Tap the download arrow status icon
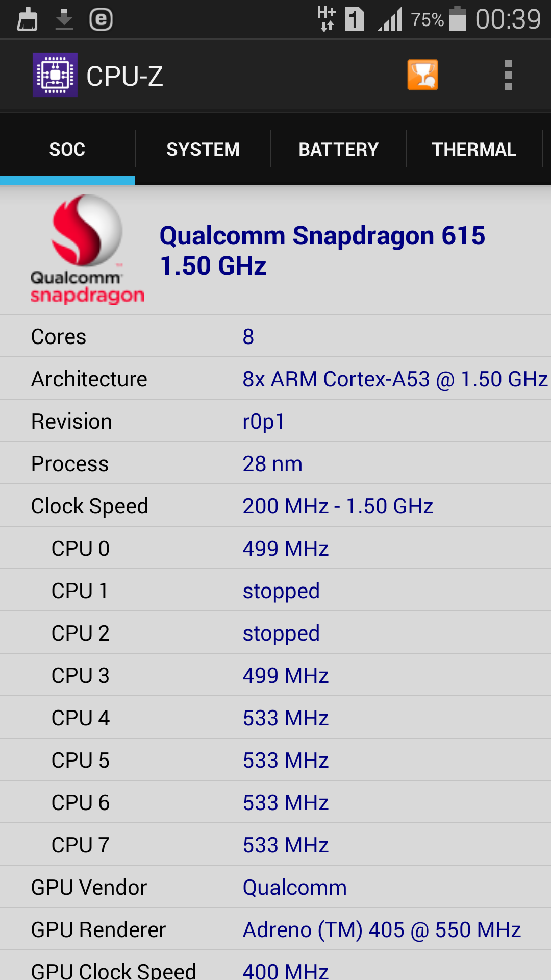 pos(64,20)
